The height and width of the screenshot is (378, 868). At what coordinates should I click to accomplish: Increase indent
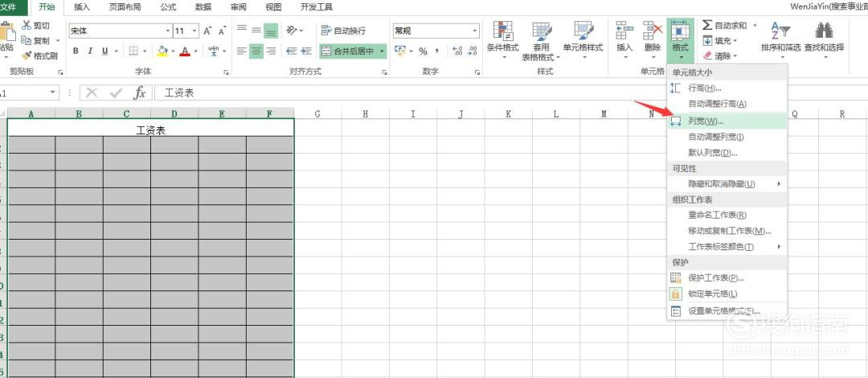[306, 51]
